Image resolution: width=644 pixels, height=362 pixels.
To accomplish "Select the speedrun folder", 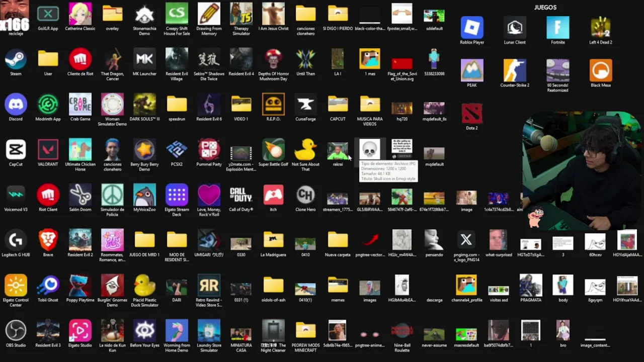I will point(177,105).
